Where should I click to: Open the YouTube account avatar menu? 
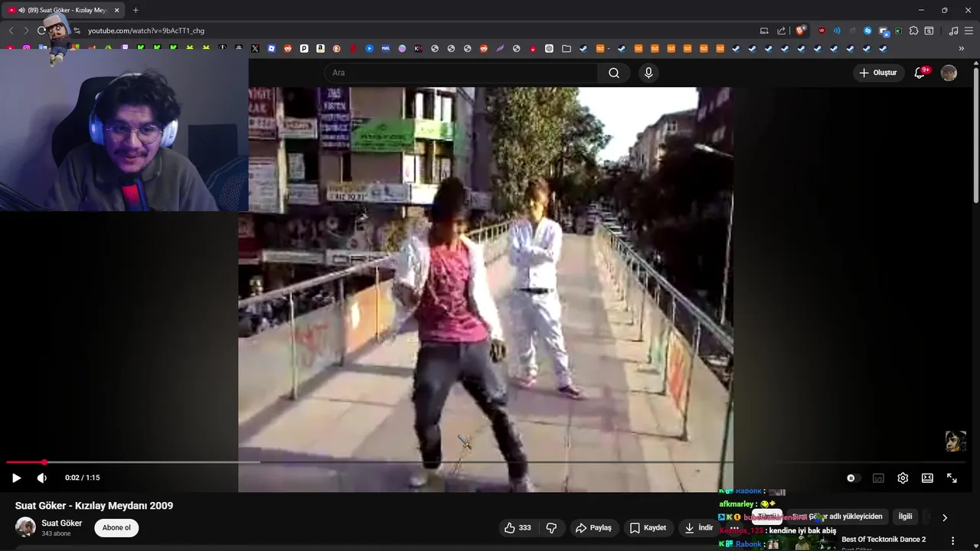(x=949, y=73)
